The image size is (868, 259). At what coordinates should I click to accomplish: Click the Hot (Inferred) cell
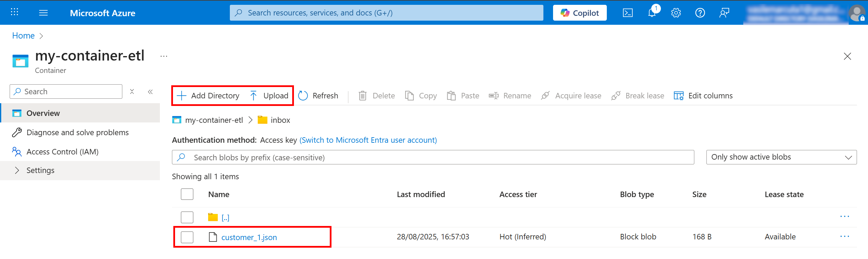pyautogui.click(x=523, y=237)
